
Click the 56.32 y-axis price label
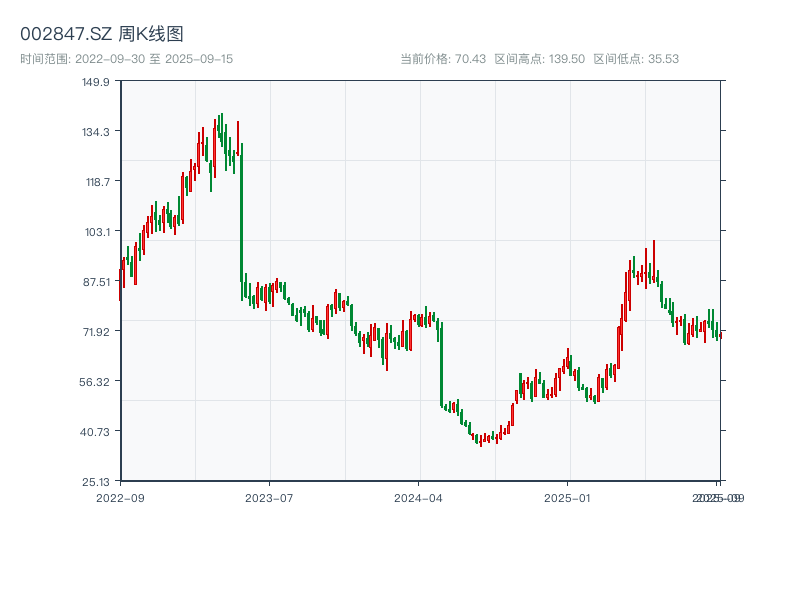[x=96, y=382]
